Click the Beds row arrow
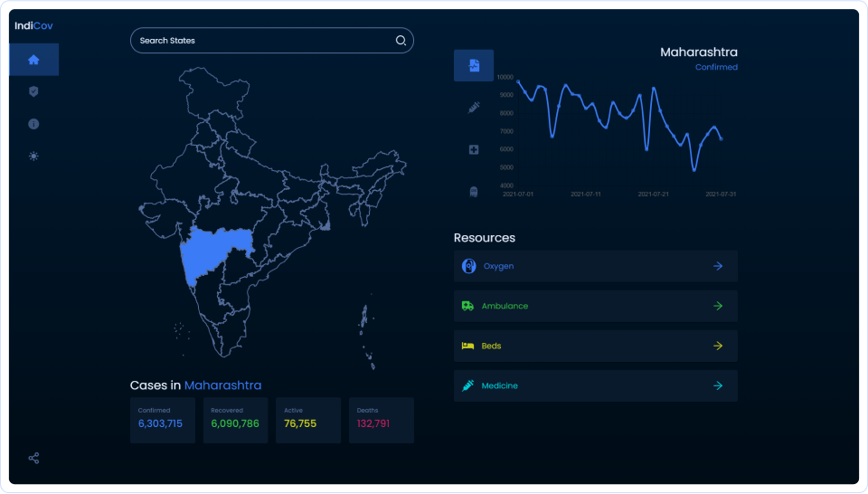Viewport: 868px width, 494px height. (x=718, y=346)
